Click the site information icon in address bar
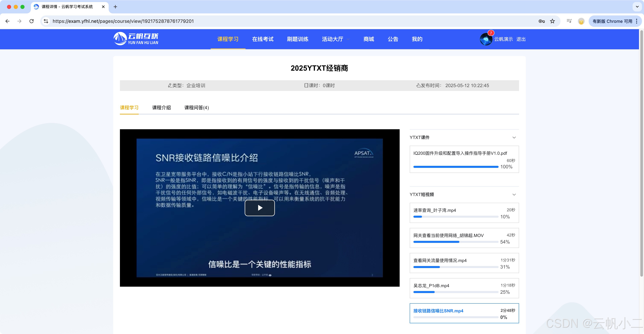 pos(46,21)
